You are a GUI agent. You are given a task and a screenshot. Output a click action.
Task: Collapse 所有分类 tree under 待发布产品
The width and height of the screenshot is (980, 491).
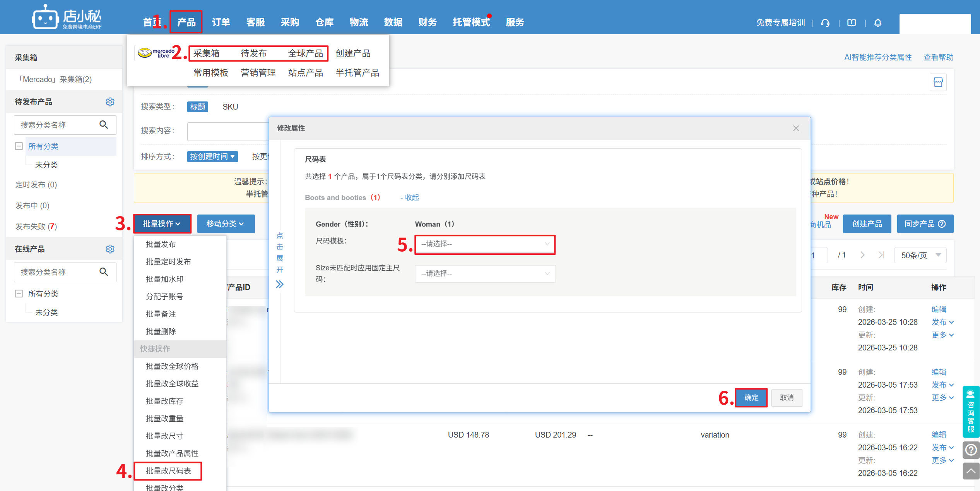pos(19,146)
